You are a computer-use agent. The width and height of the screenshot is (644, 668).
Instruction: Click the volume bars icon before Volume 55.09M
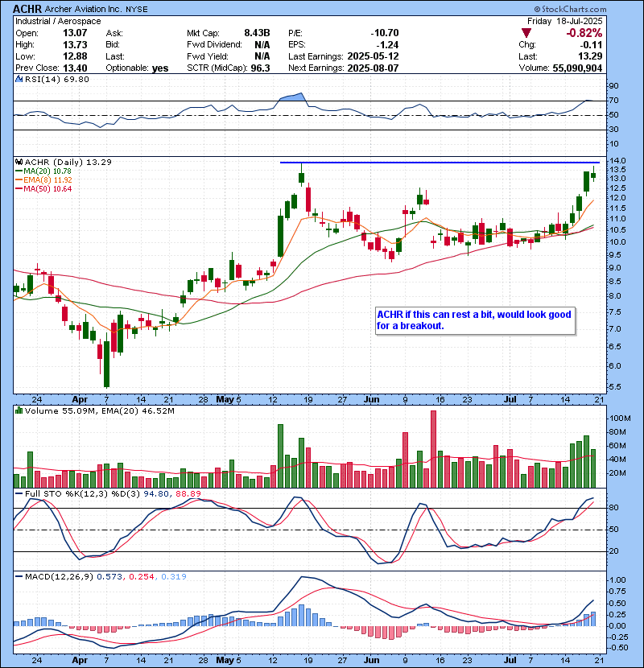[19, 411]
